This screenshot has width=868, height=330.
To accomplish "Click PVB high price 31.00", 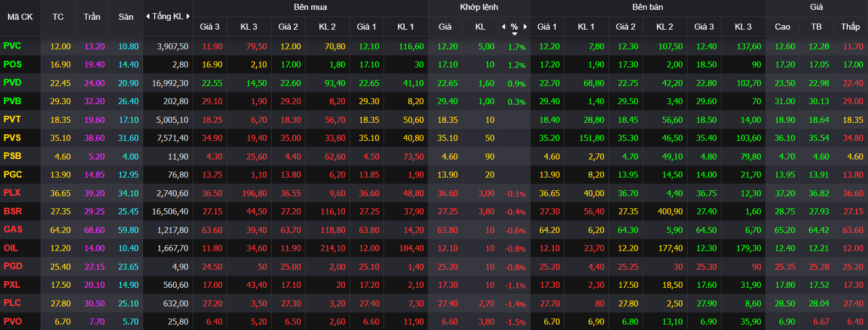I will click(785, 101).
